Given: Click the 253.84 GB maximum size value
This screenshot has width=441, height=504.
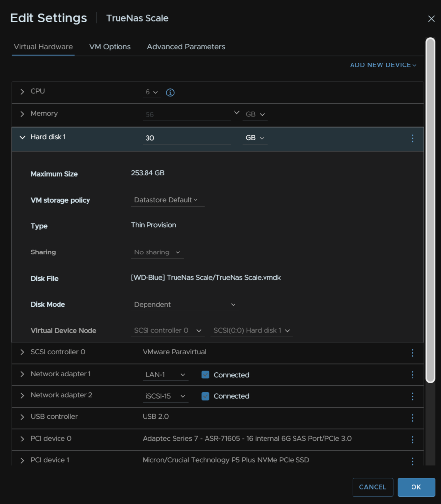Looking at the screenshot, I should [147, 173].
